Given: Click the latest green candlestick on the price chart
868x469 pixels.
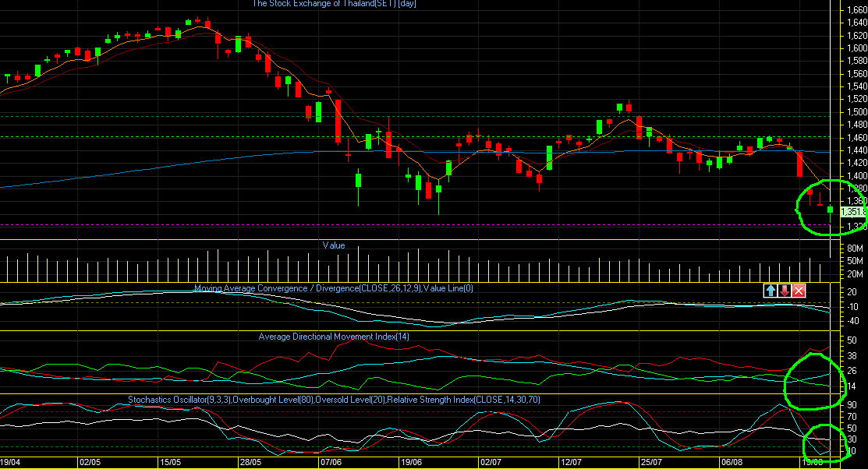Looking at the screenshot, I should point(831,209).
